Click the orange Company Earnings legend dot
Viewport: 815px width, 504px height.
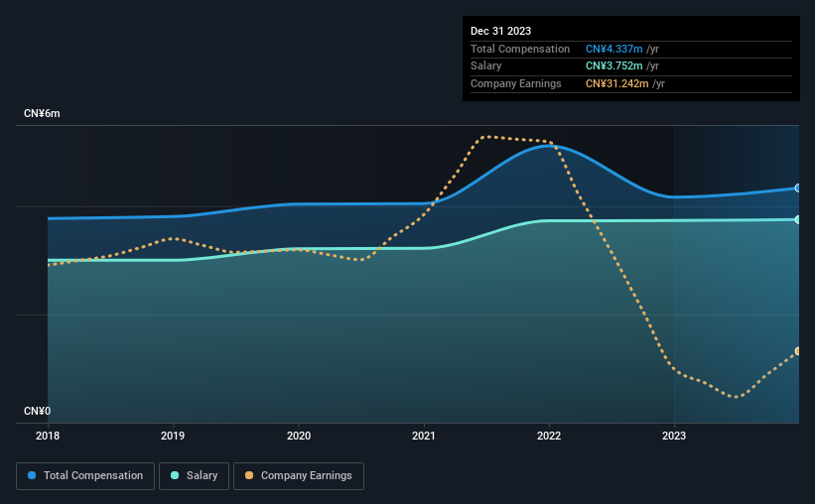coord(249,475)
